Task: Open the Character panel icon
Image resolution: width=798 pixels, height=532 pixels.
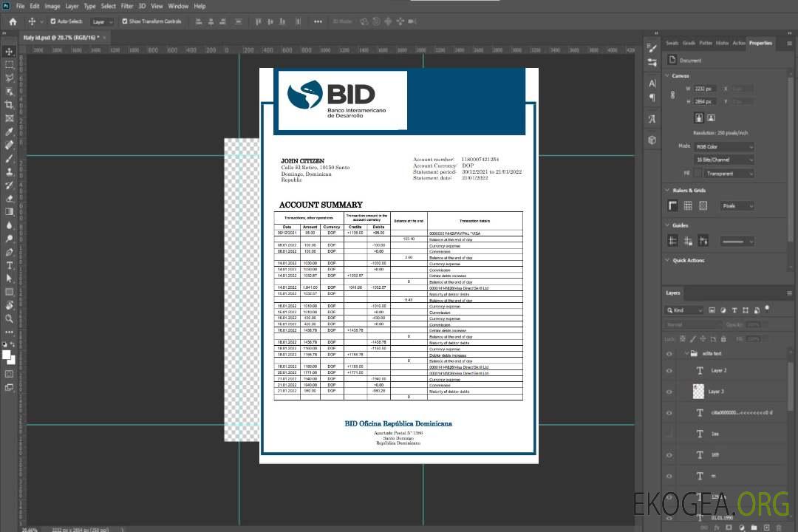Action: 652,83
